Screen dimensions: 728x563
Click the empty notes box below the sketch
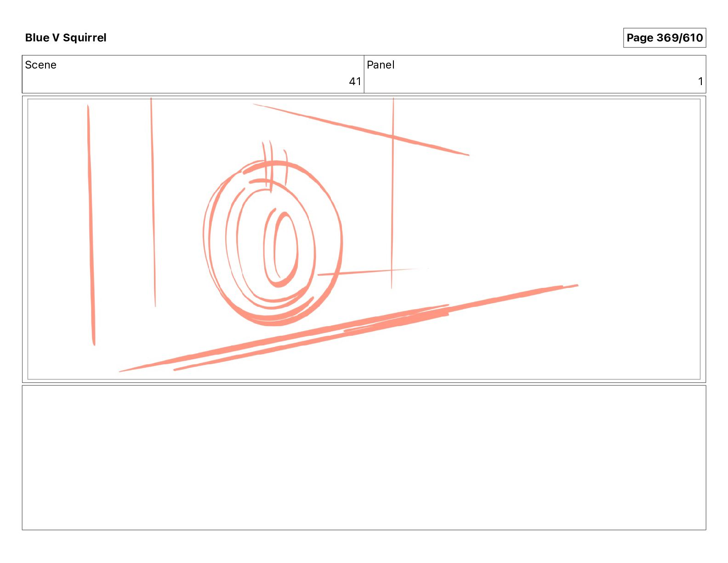tap(364, 458)
